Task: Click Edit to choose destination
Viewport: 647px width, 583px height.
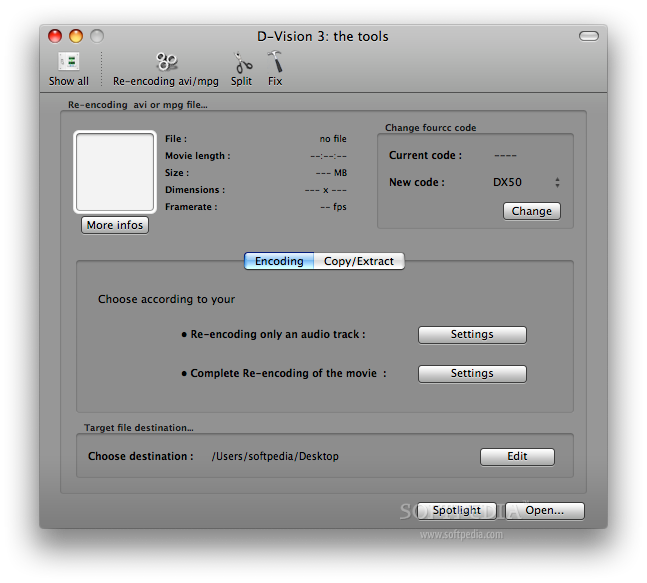Action: point(517,456)
